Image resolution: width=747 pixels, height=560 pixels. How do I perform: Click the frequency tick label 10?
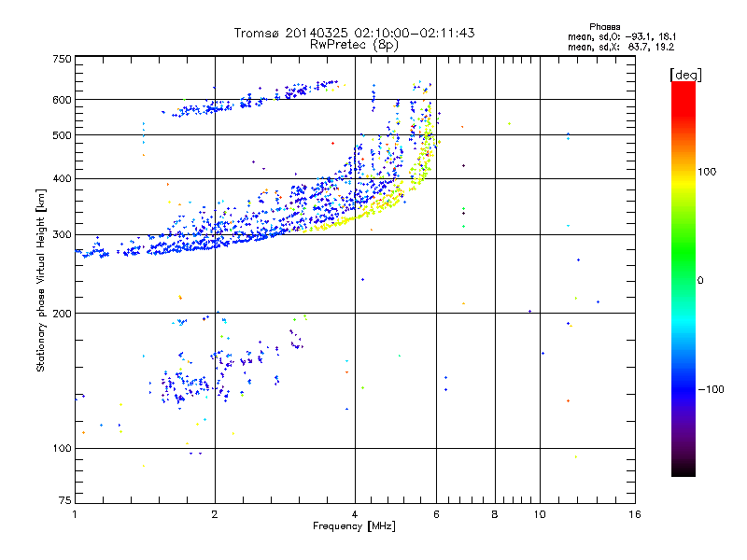pyautogui.click(x=540, y=514)
